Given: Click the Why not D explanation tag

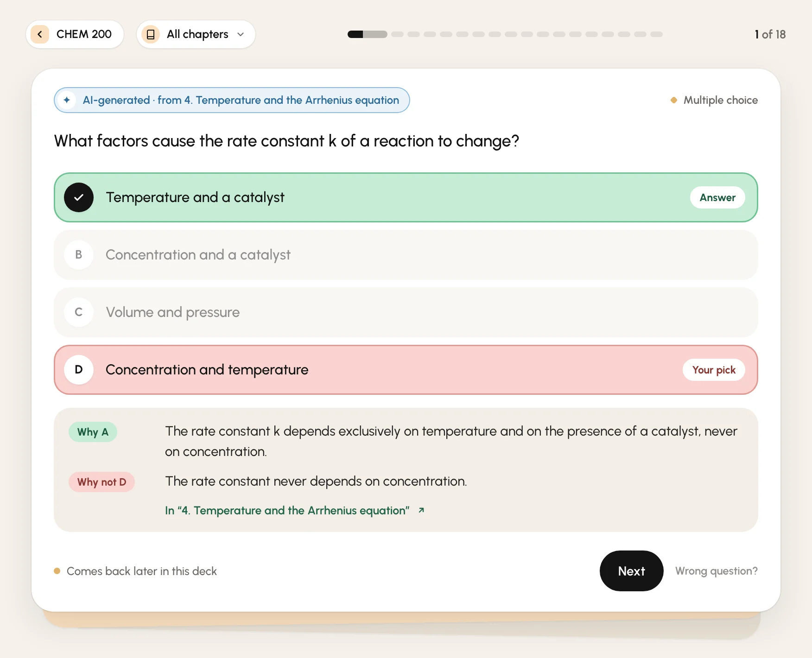Looking at the screenshot, I should point(101,482).
